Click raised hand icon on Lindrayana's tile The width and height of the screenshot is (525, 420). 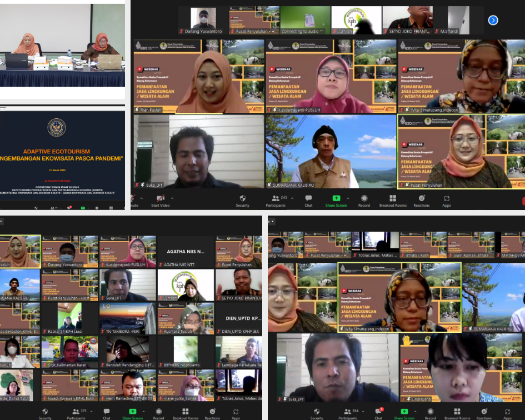[407, 341]
